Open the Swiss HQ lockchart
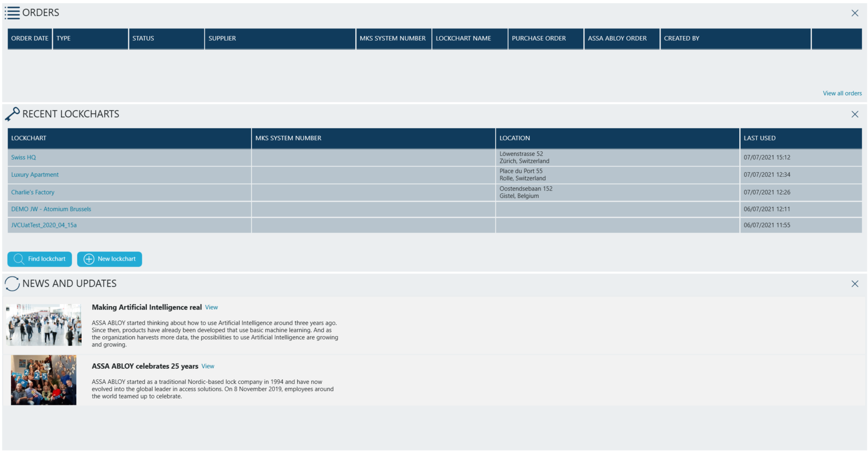The image size is (868, 452). click(x=24, y=157)
